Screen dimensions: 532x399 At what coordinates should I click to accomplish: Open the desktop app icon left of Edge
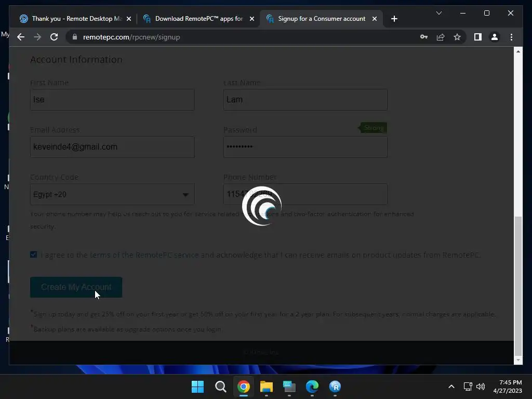pos(289,387)
